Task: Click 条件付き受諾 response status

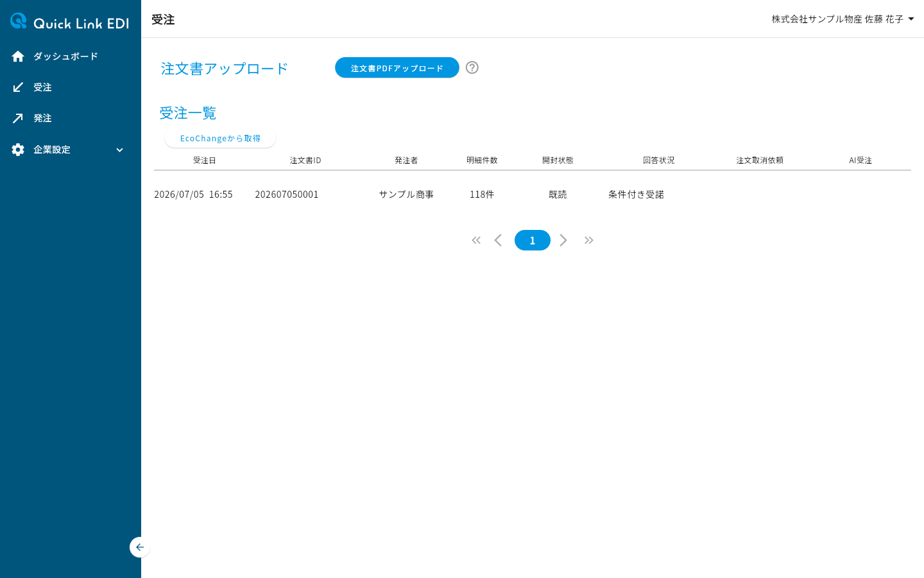Action: tap(636, 195)
